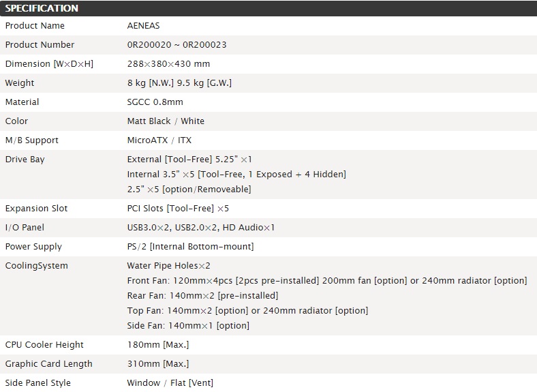This screenshot has height=392, width=537.
Task: Click the Front Fan 120mm×4pcs line
Action: tap(327, 281)
